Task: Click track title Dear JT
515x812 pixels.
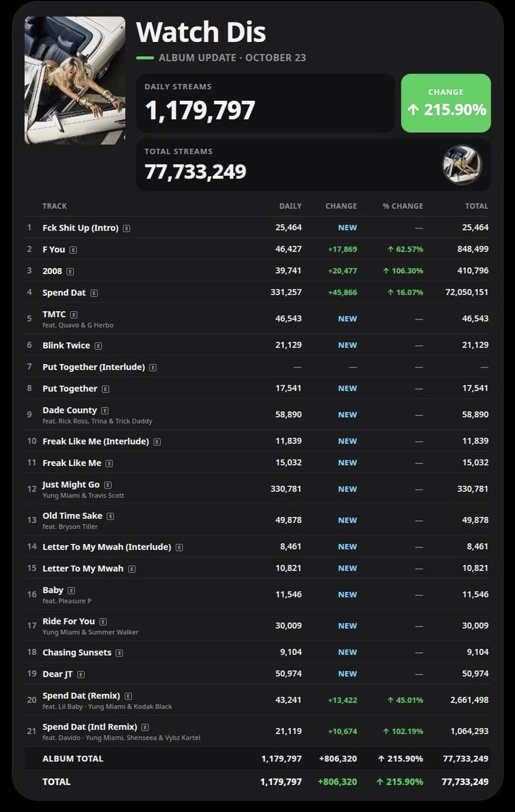Action: click(58, 674)
